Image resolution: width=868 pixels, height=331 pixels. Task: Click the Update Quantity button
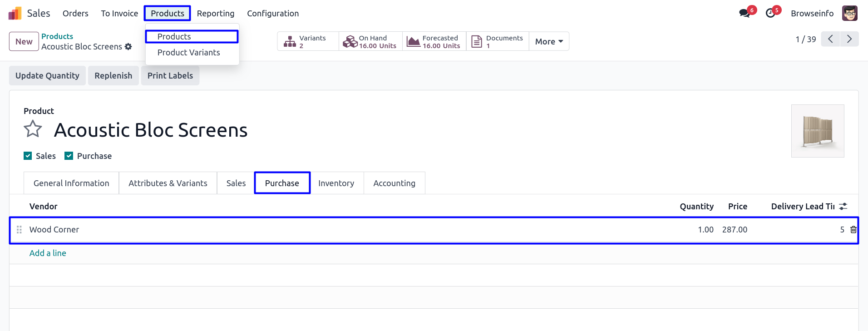tap(47, 75)
